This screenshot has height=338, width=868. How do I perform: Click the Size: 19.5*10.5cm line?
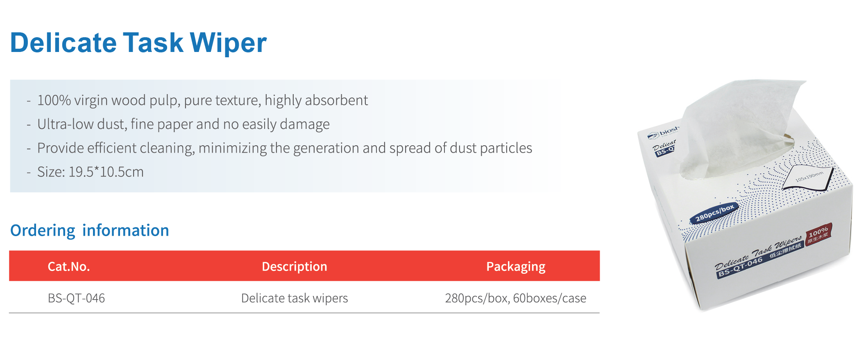[90, 172]
